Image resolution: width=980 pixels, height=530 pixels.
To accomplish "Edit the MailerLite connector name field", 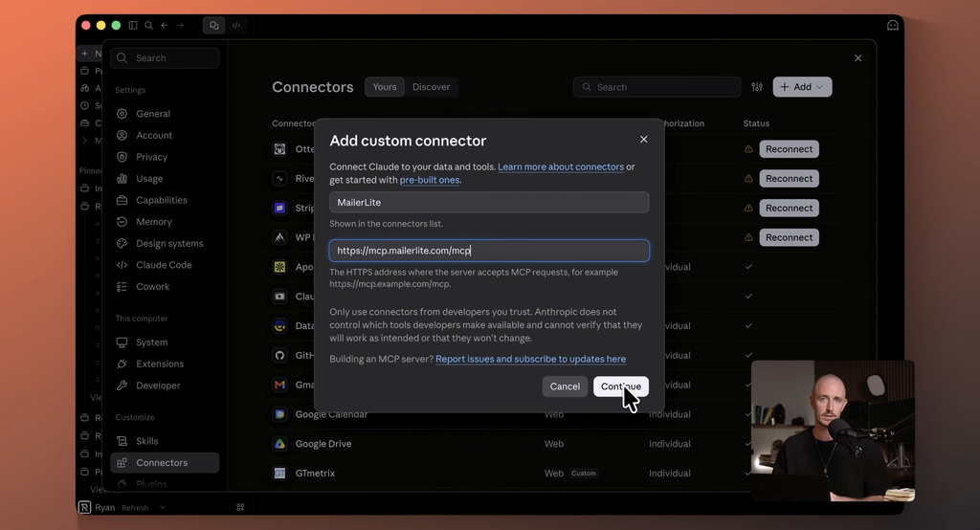I will click(x=489, y=202).
